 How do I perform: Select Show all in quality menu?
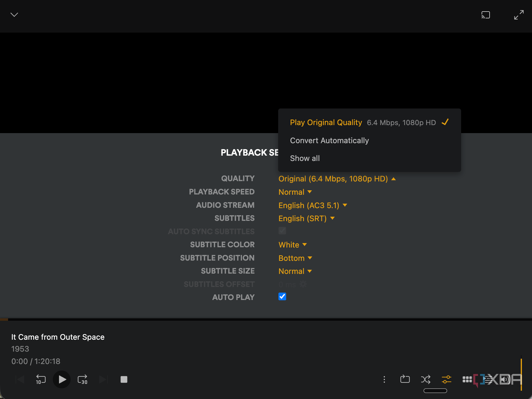(369, 158)
